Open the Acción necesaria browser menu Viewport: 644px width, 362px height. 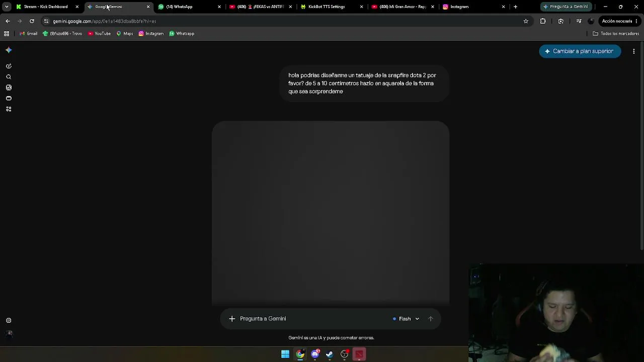[x=620, y=21]
